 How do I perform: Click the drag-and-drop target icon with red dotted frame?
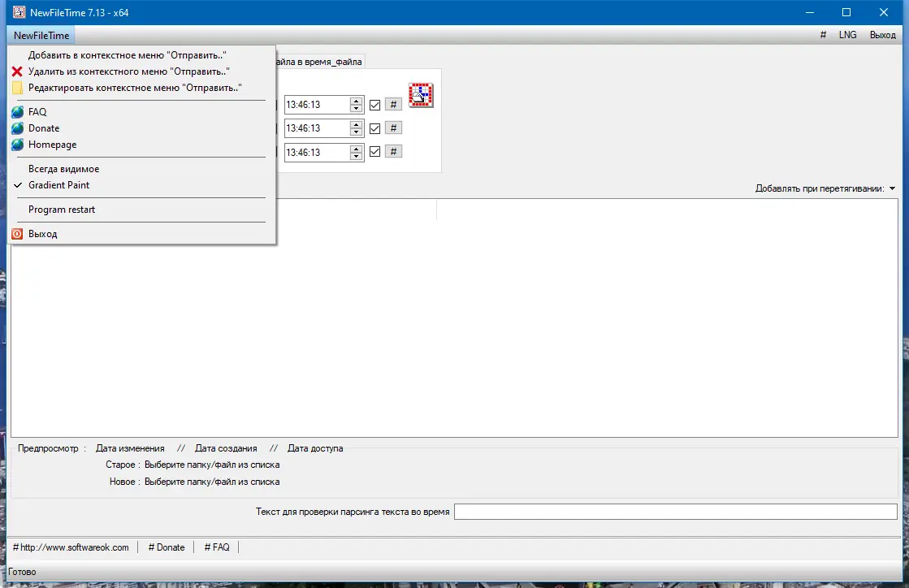(x=421, y=95)
